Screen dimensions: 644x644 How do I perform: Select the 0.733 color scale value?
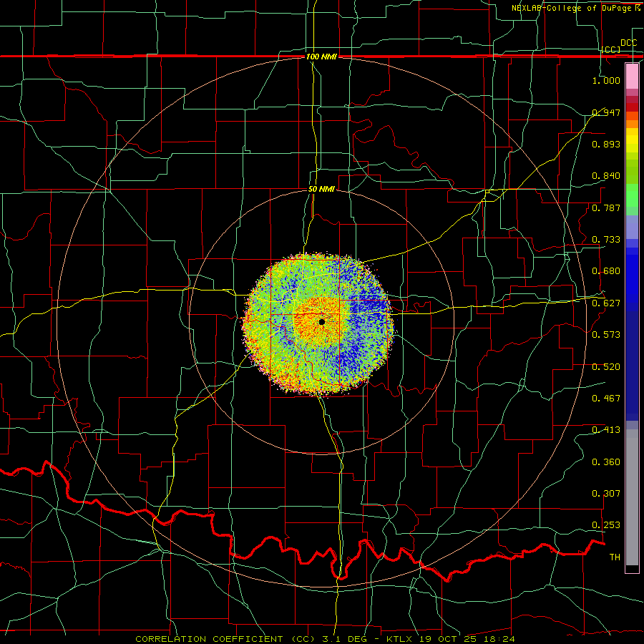(x=606, y=240)
